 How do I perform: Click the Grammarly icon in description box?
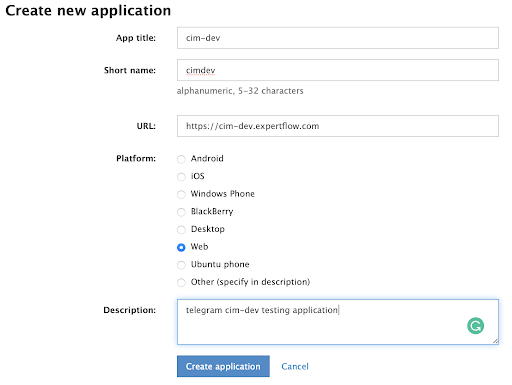point(475,326)
